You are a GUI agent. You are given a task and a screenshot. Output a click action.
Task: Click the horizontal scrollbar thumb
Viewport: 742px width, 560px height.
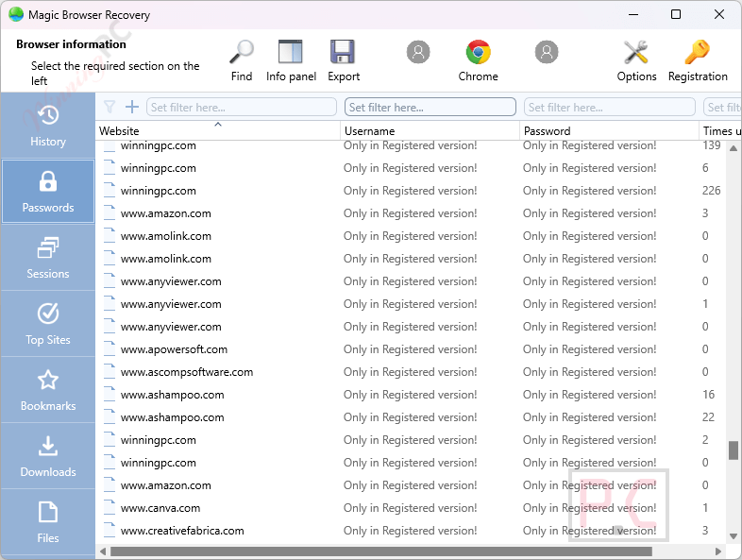381,552
